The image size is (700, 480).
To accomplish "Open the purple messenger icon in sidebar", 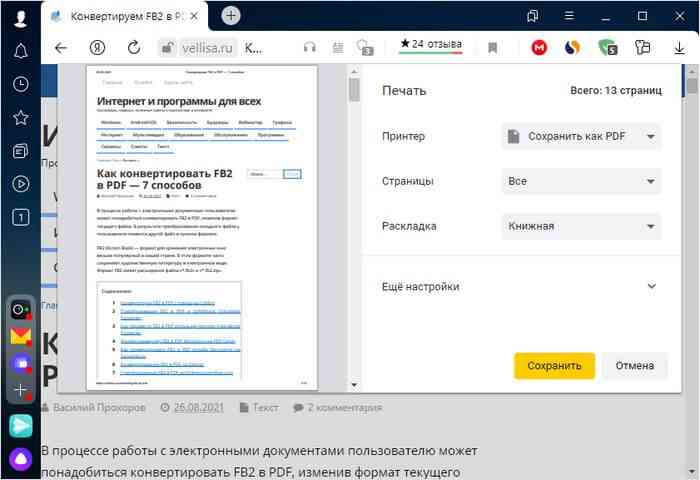I will coord(21,363).
